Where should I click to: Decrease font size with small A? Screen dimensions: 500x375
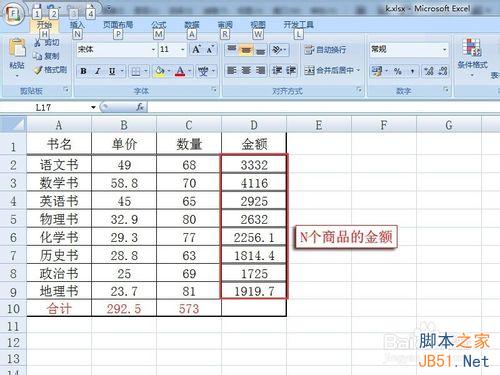[x=210, y=50]
